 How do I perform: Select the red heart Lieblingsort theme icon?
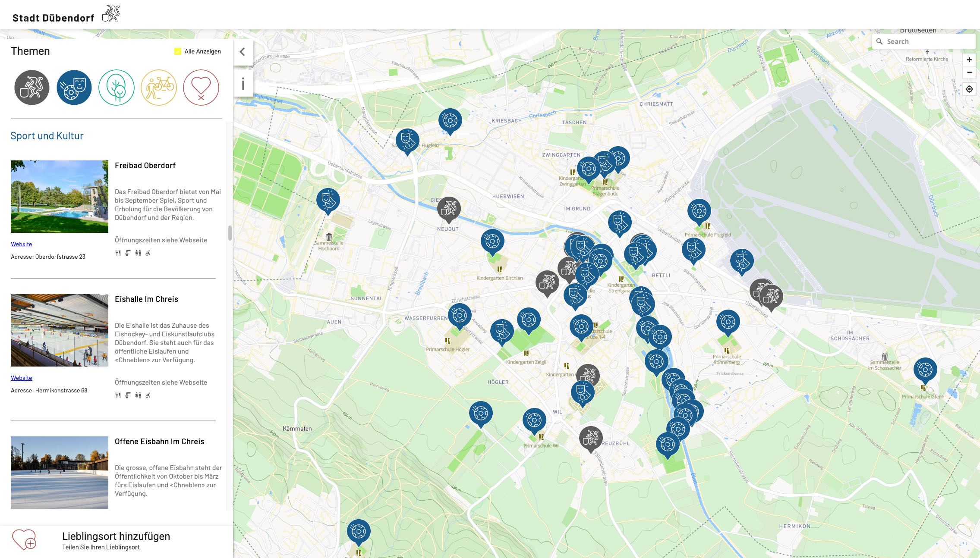click(201, 88)
